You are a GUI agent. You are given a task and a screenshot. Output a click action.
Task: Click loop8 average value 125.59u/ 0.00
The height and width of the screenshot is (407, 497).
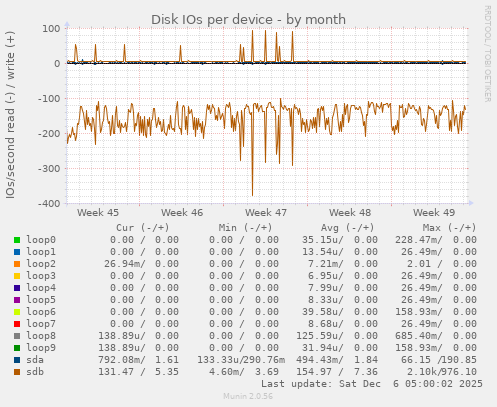point(337,336)
